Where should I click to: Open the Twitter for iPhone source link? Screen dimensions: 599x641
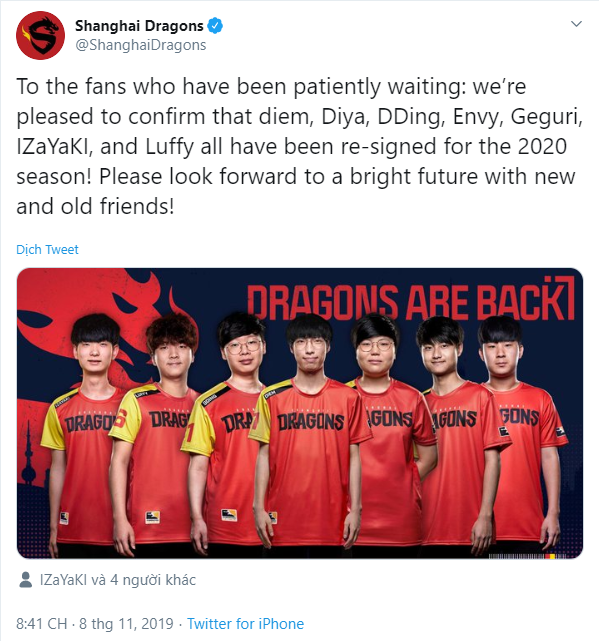pos(245,624)
